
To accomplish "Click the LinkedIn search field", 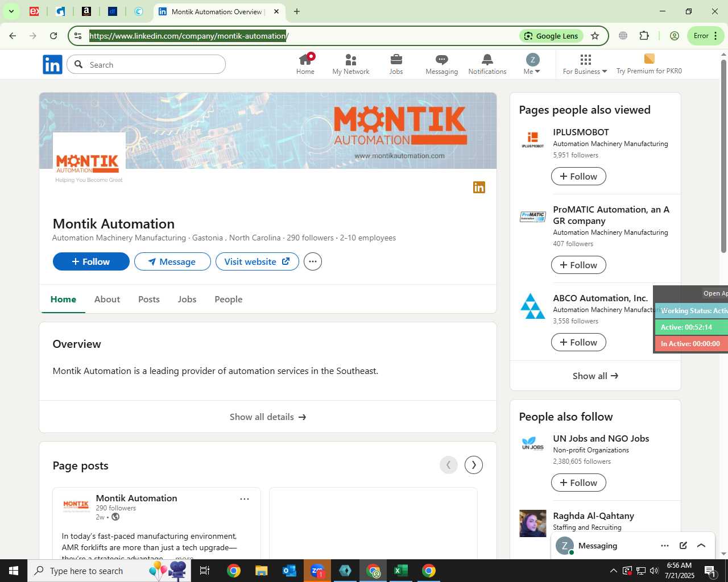I will point(146,65).
